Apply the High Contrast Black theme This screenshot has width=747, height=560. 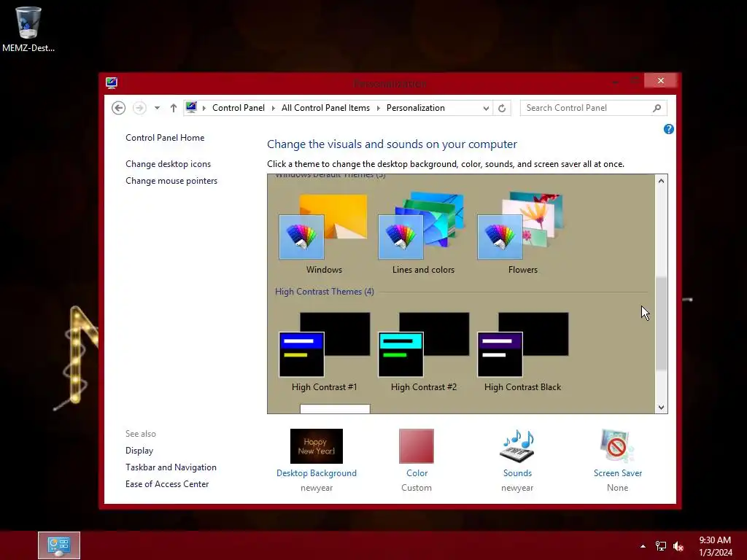(x=522, y=352)
